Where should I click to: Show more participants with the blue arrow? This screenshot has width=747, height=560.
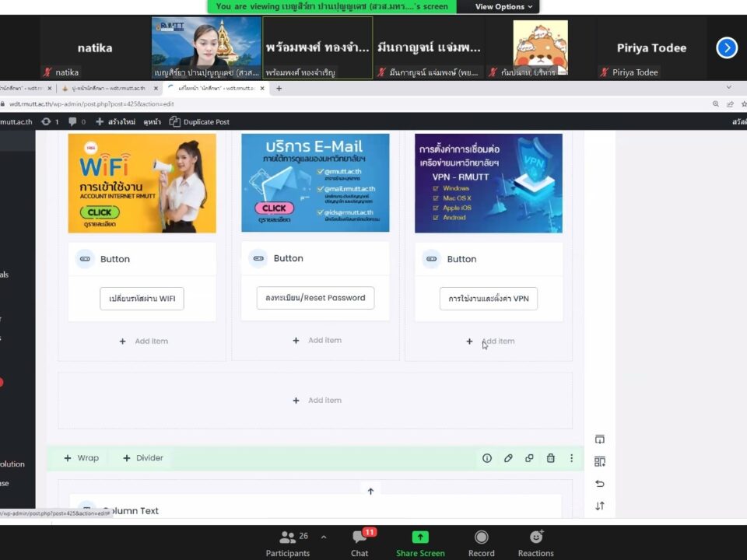click(x=727, y=47)
